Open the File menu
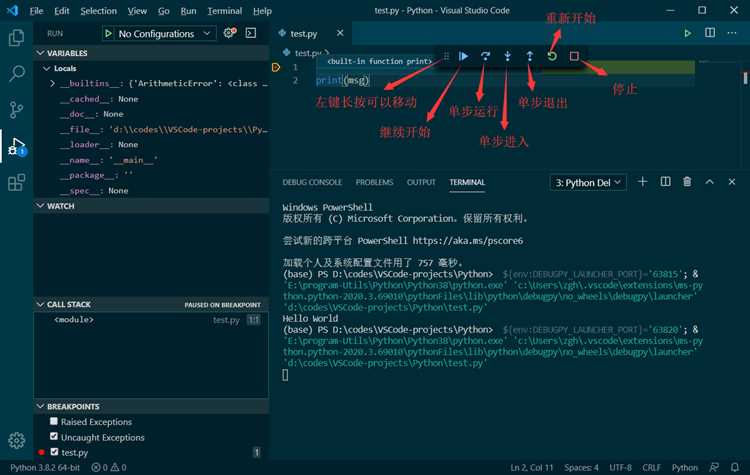The image size is (750, 475). click(36, 11)
